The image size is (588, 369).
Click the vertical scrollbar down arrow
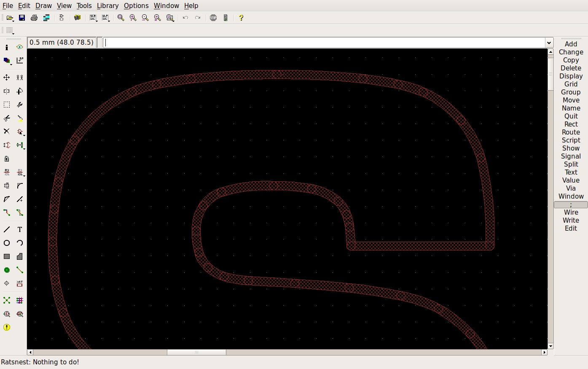tap(550, 346)
